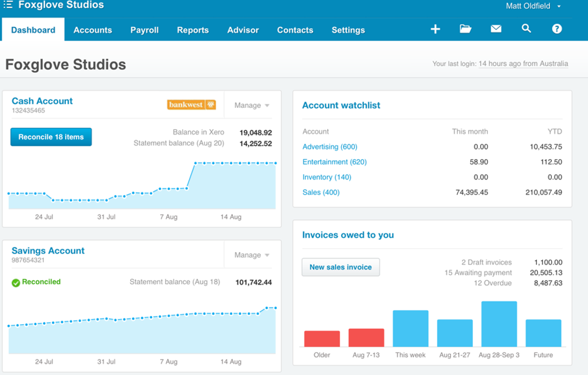Open the messages envelope icon
The height and width of the screenshot is (375, 588).
(x=496, y=29)
